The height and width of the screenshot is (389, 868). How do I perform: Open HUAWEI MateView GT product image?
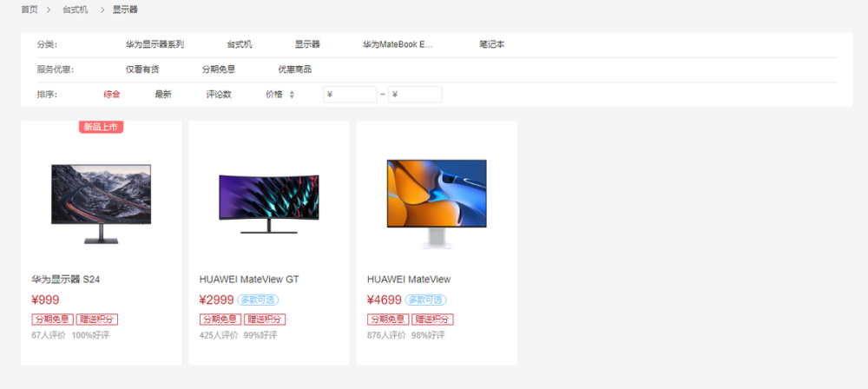[269, 204]
